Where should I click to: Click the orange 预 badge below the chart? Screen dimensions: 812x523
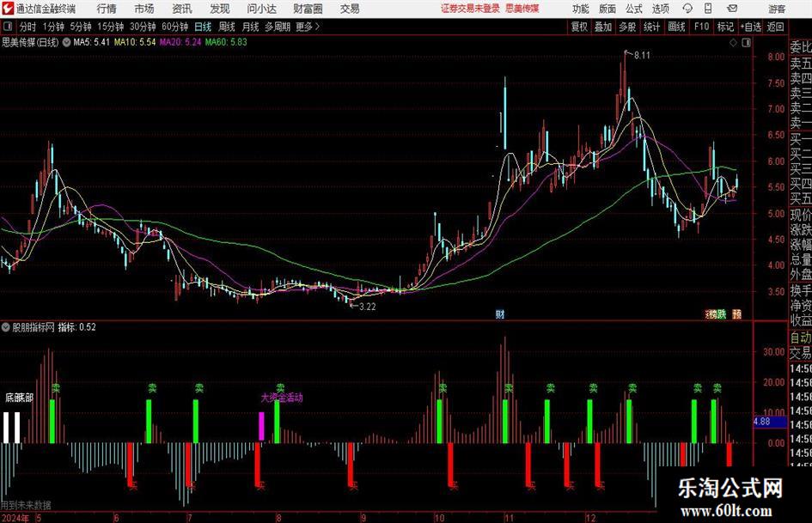point(736,313)
